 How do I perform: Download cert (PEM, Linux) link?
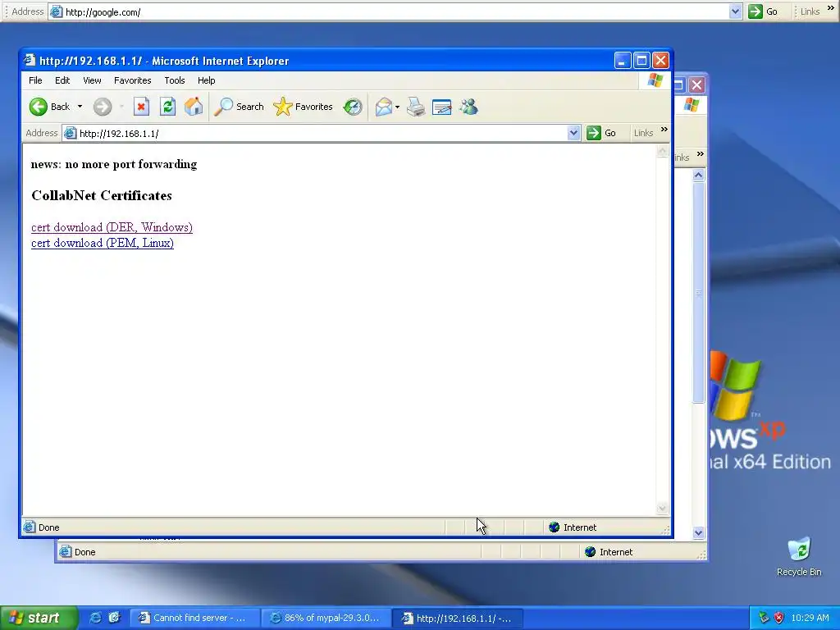[103, 243]
